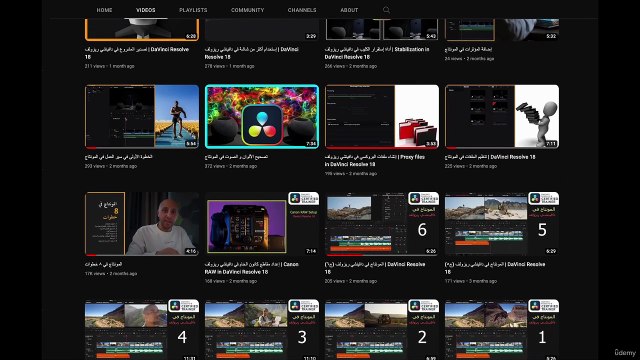
Task: Open the CHANNELS tab
Action: point(302,10)
